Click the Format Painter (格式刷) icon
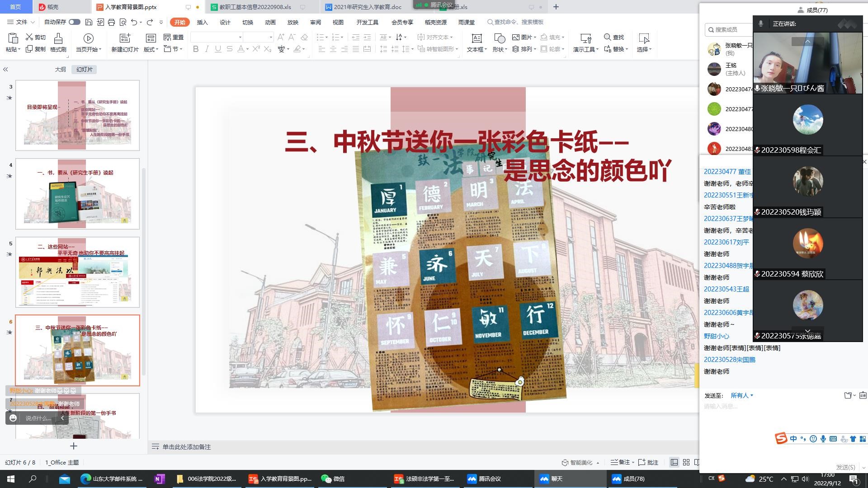 coord(58,39)
